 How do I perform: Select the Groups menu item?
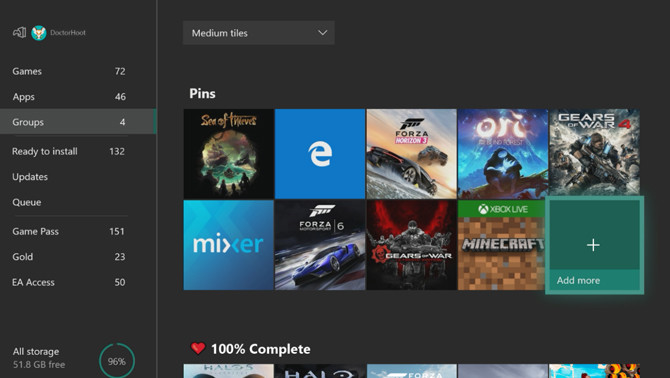(x=78, y=122)
